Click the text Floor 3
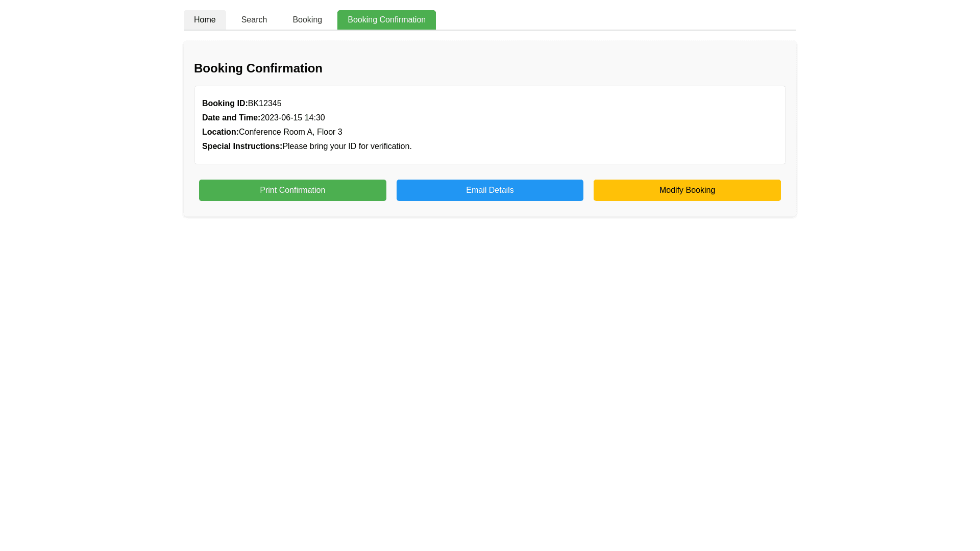Viewport: 980px width, 551px height. pos(329,132)
